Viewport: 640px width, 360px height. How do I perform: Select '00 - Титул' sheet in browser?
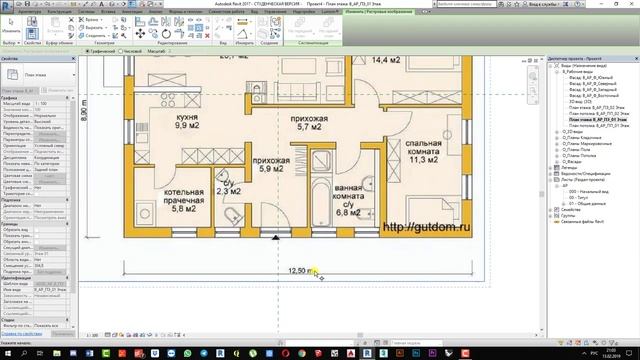tap(578, 198)
